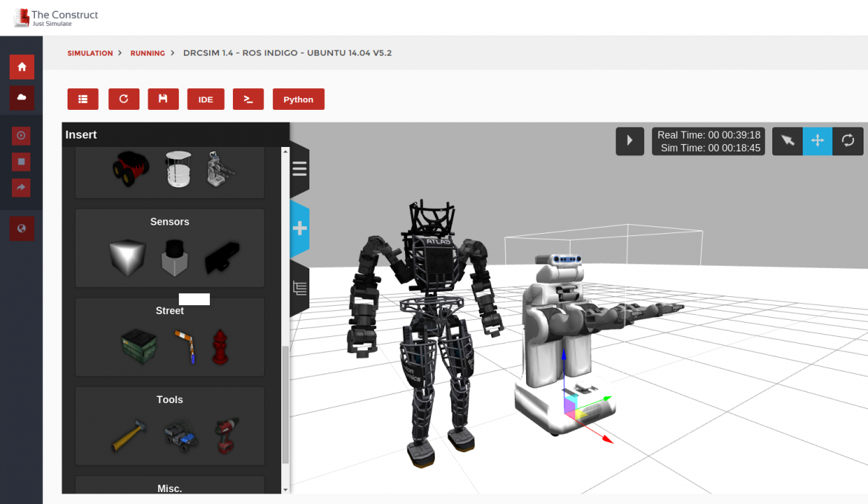This screenshot has width=868, height=504.
Task: Play the simulation
Action: 630,141
